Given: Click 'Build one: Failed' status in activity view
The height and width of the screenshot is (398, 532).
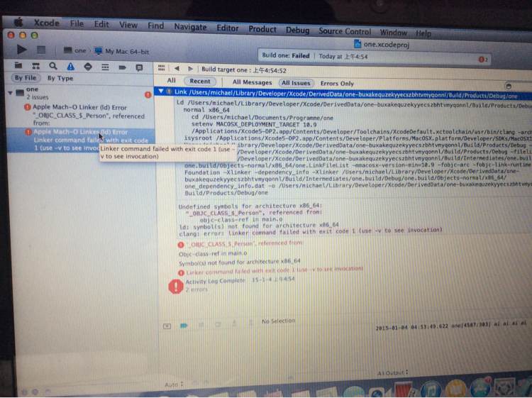Looking at the screenshot, I should click(286, 55).
